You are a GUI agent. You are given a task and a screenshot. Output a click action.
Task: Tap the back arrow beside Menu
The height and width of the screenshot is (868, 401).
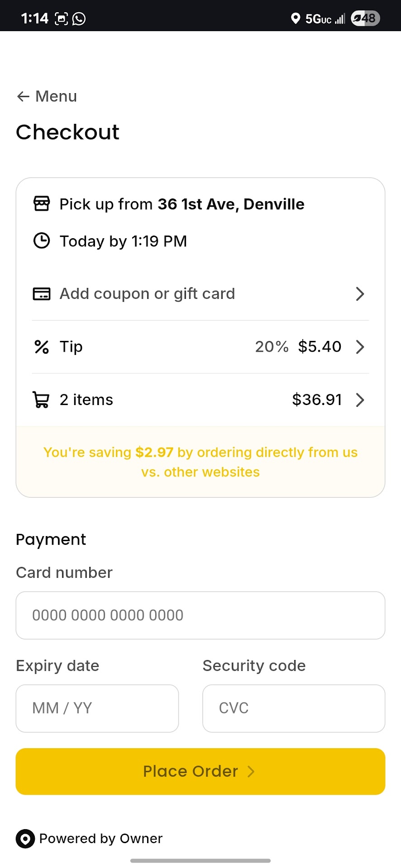click(x=23, y=96)
